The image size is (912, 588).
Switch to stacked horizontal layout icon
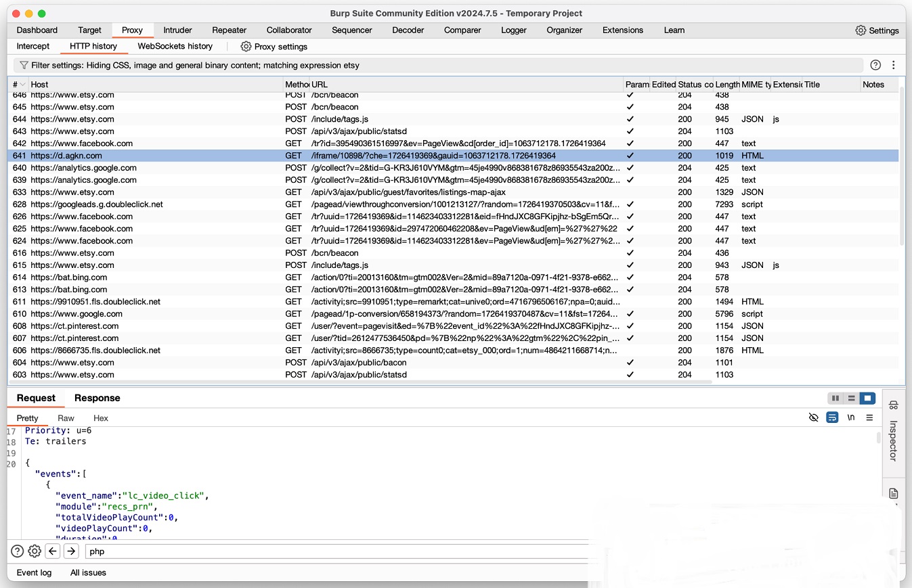point(852,399)
